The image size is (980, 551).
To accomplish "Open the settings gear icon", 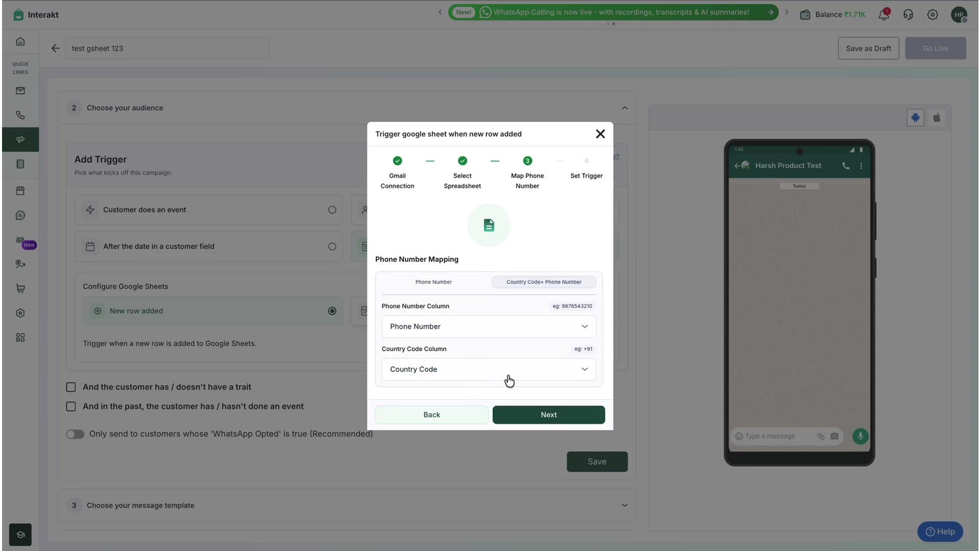I will tap(933, 15).
